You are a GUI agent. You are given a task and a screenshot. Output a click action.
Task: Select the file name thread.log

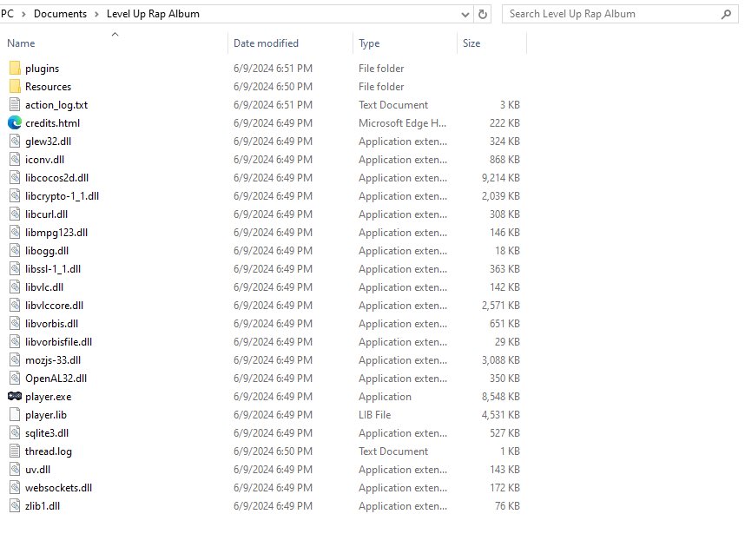(49, 451)
